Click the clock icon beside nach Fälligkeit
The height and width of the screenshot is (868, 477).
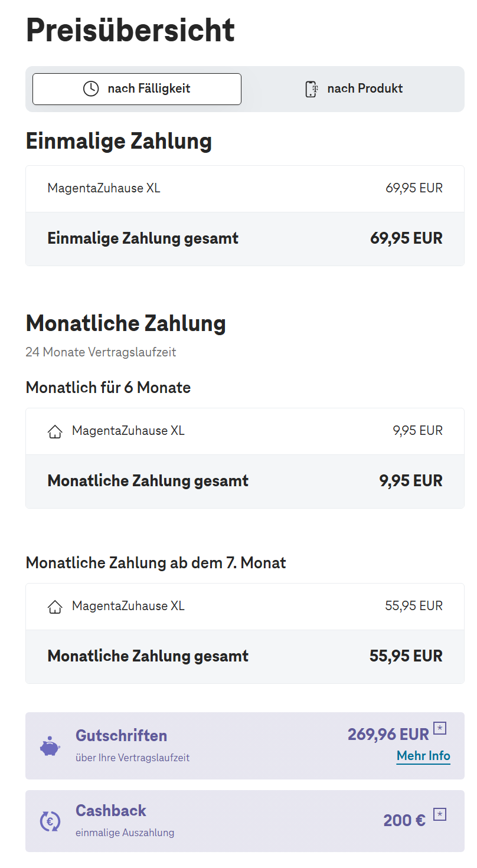tap(91, 89)
